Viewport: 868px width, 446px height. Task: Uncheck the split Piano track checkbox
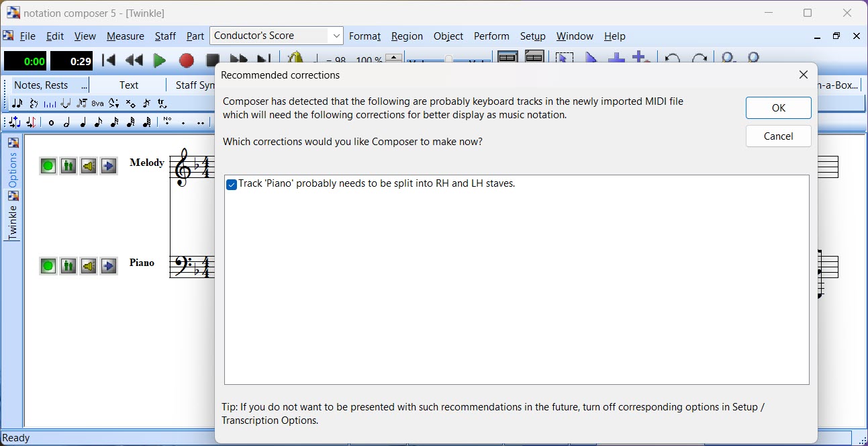coord(232,185)
